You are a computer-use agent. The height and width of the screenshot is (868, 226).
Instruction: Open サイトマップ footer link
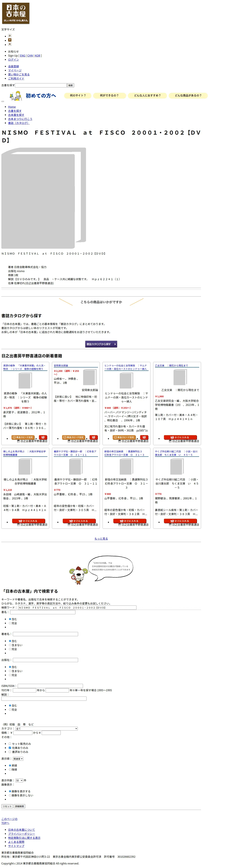[x=16, y=846]
